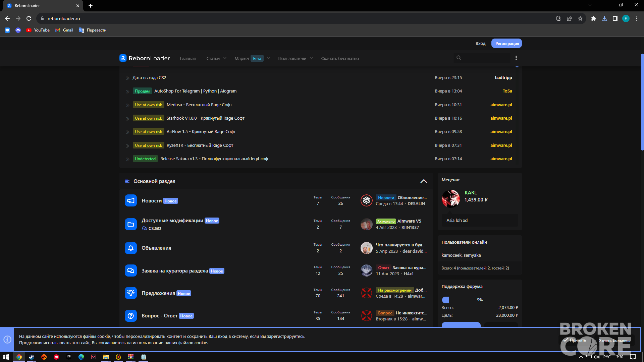Open the Windows Start menu
This screenshot has height=362, width=644.
pos(6,357)
